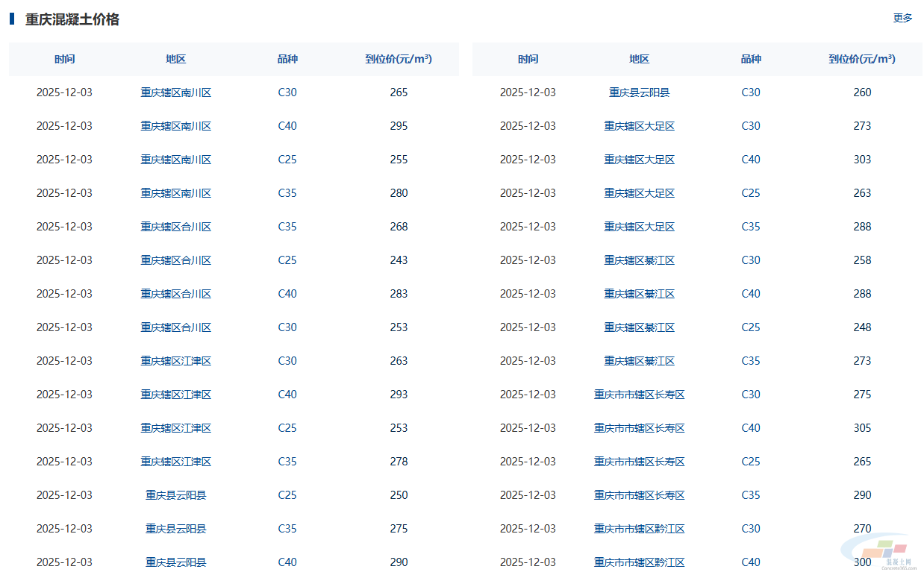Click the C35 link for 重庆辖区大足区

tap(751, 227)
